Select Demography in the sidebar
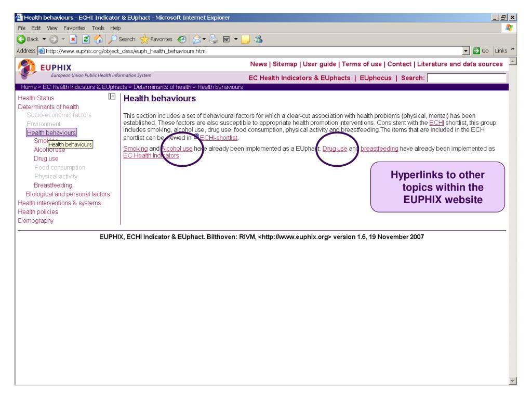This screenshot has height=399, width=532. [x=36, y=220]
